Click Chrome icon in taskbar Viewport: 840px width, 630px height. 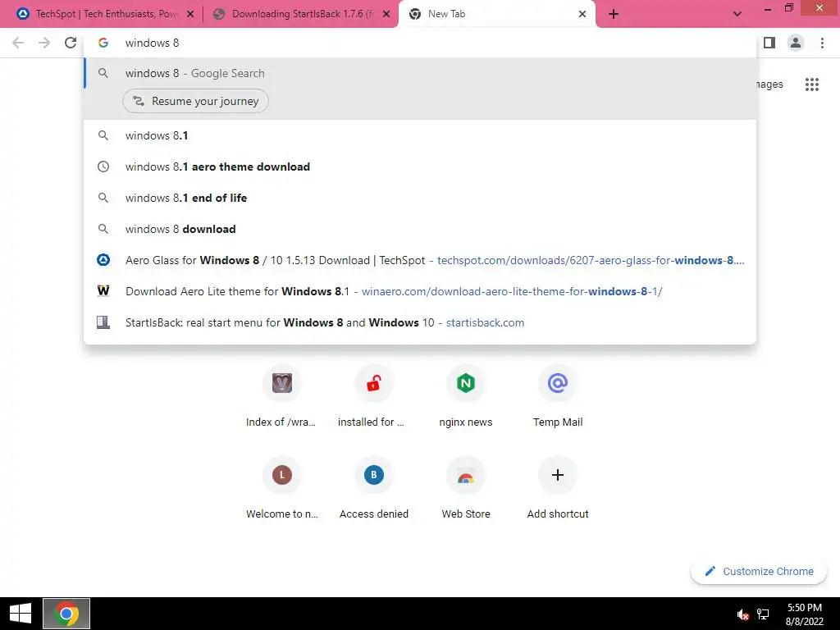(x=66, y=614)
